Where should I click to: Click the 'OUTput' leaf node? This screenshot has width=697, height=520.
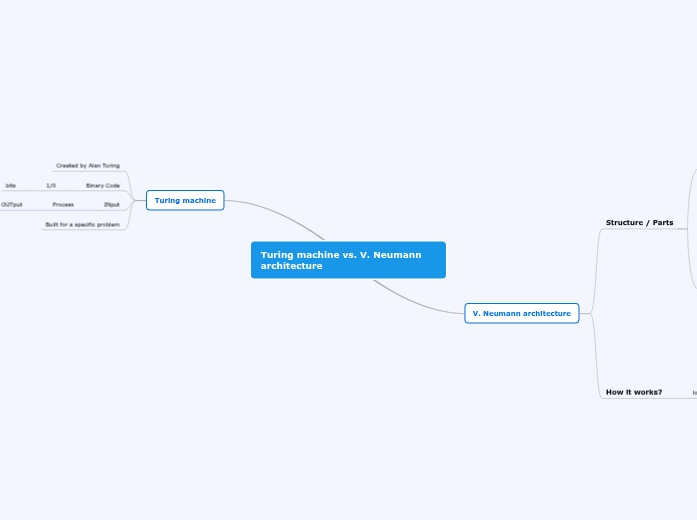pos(12,204)
